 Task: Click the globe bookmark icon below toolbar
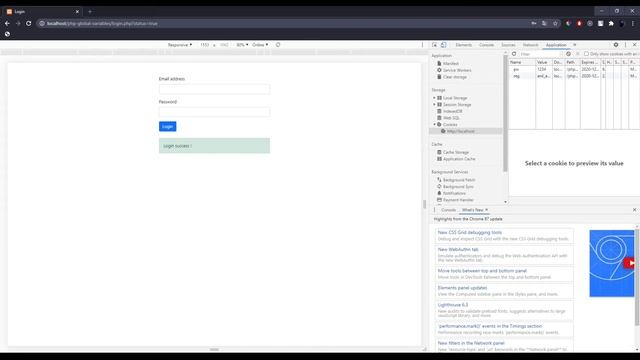(7, 34)
